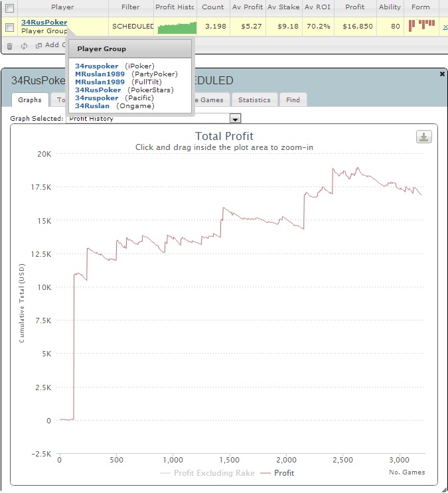Click the 70.2% ROI value
Image resolution: width=448 pixels, height=493 pixels.
coord(319,27)
